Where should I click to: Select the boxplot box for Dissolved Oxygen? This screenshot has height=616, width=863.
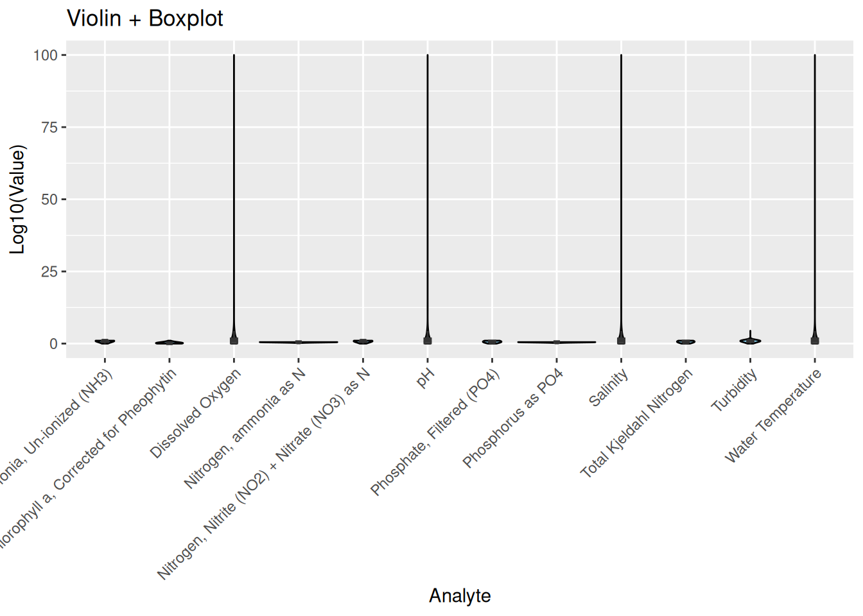(x=234, y=341)
